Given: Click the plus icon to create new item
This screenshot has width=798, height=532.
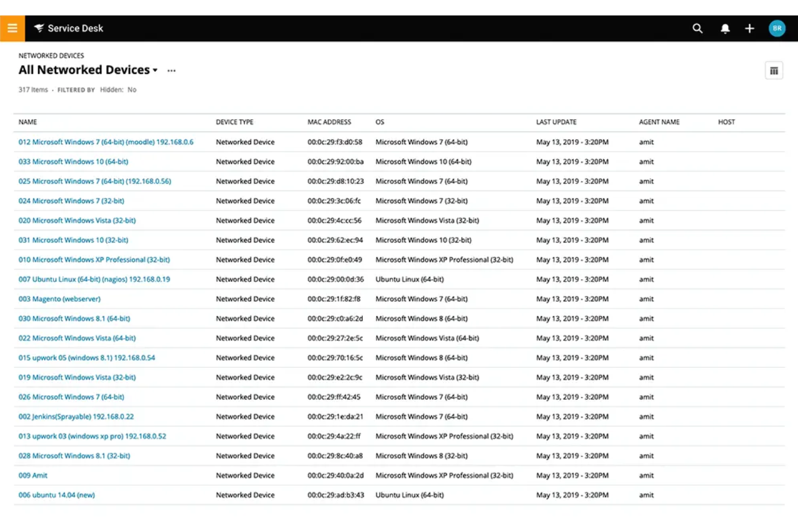Looking at the screenshot, I should tap(749, 28).
